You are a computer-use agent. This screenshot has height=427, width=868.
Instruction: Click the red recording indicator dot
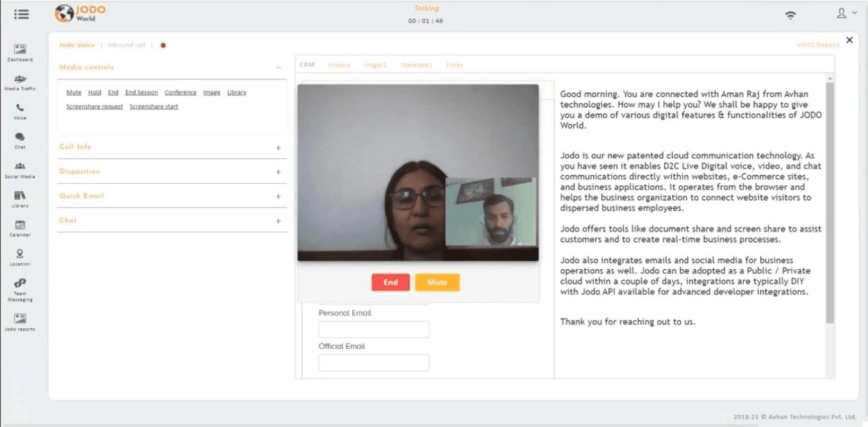(x=163, y=45)
